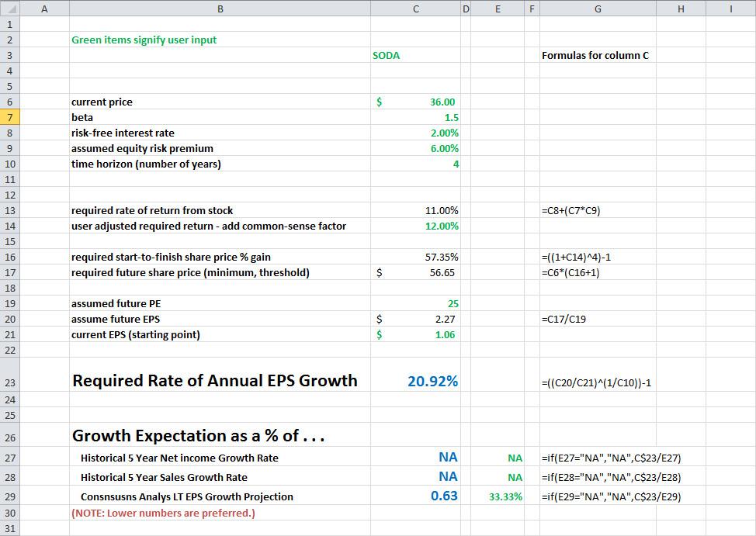Select column C header

pyautogui.click(x=415, y=9)
